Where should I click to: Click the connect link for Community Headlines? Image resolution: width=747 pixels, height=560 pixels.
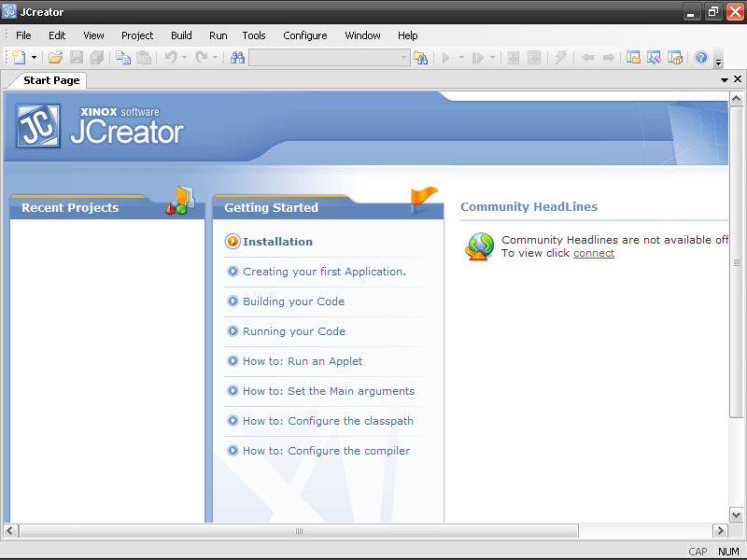[x=594, y=253]
